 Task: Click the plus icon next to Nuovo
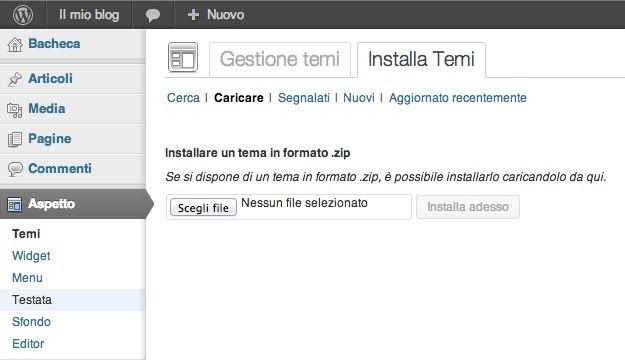click(193, 15)
